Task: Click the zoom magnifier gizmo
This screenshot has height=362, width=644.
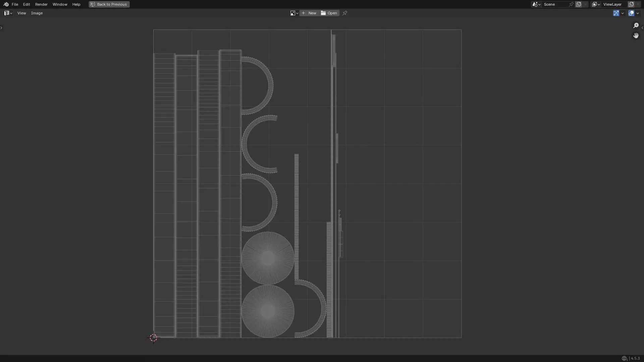Action: pyautogui.click(x=636, y=25)
